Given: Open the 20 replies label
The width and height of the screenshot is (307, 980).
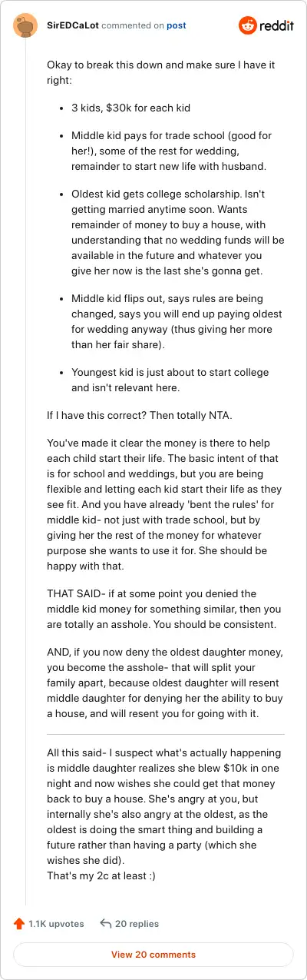Looking at the screenshot, I should [137, 923].
